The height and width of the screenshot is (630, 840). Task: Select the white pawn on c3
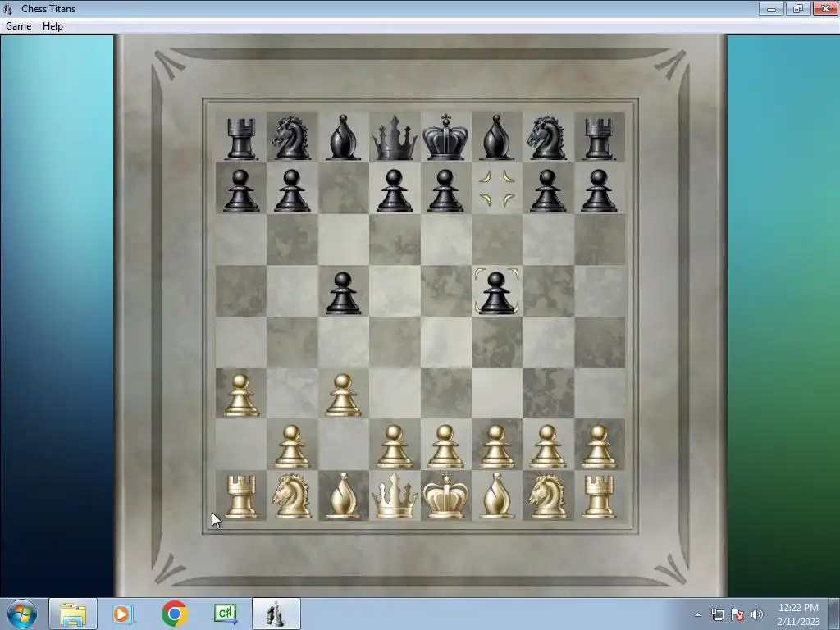[343, 395]
